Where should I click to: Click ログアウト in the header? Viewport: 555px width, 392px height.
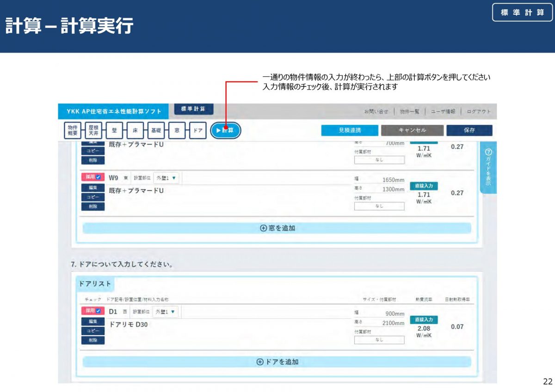click(478, 111)
